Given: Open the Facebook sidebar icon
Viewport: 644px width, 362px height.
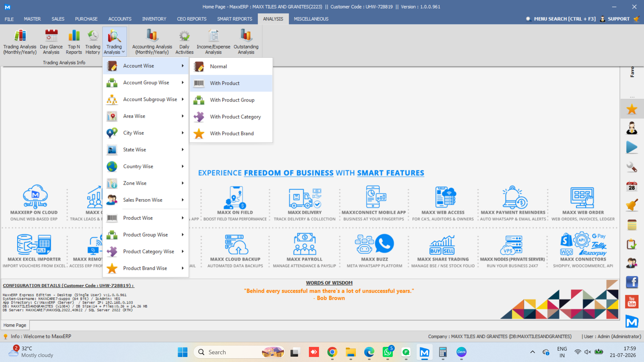Looking at the screenshot, I should pos(632,282).
